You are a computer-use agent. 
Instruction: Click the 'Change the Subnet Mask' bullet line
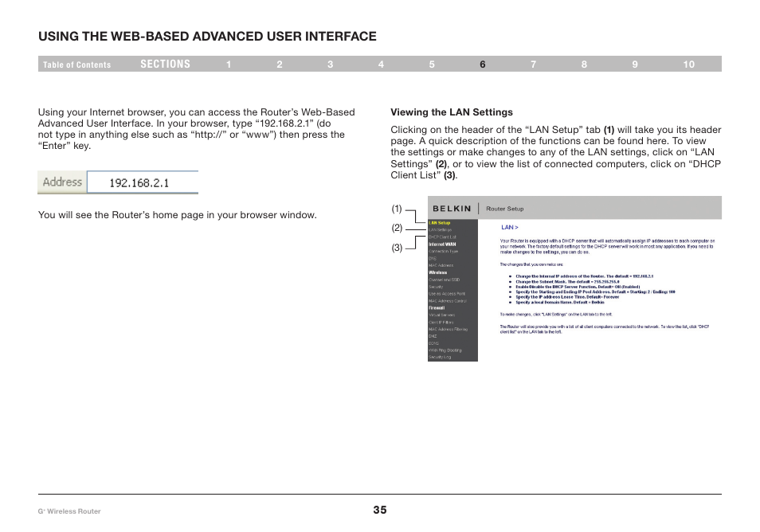pos(567,281)
